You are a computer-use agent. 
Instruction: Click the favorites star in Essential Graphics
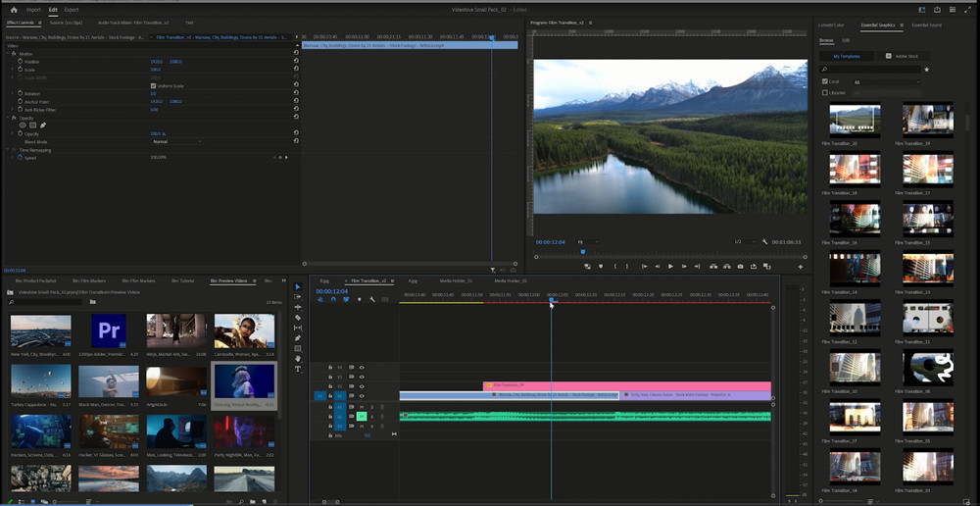927,70
